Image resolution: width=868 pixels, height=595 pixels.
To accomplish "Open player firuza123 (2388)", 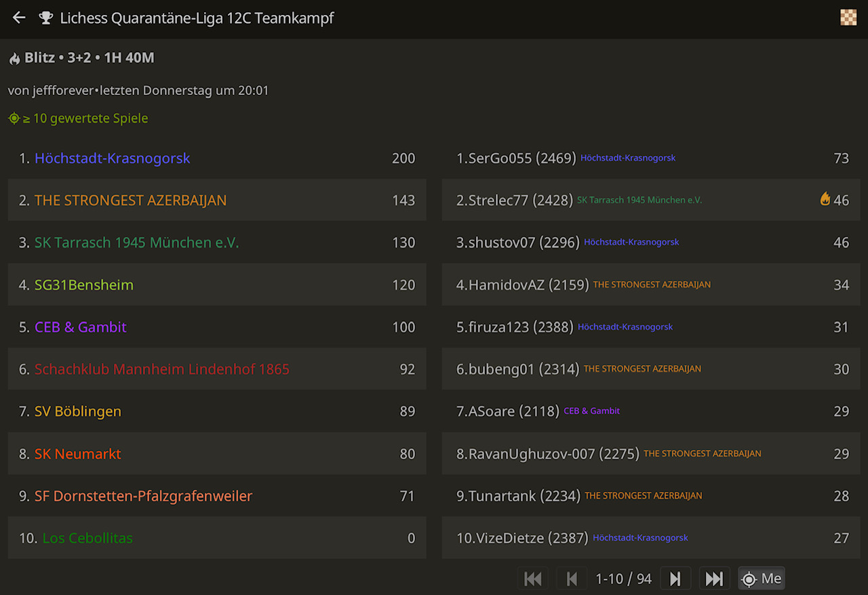I will click(x=651, y=327).
